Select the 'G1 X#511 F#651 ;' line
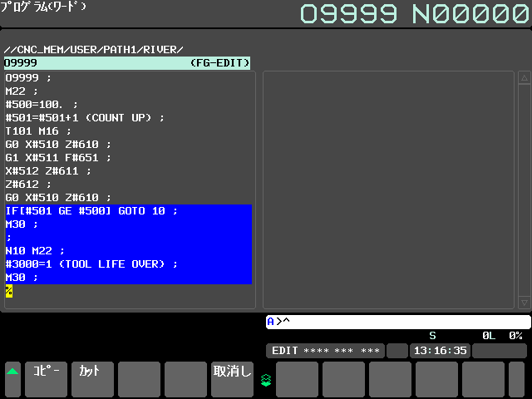The width and height of the screenshot is (532, 399). (58, 158)
